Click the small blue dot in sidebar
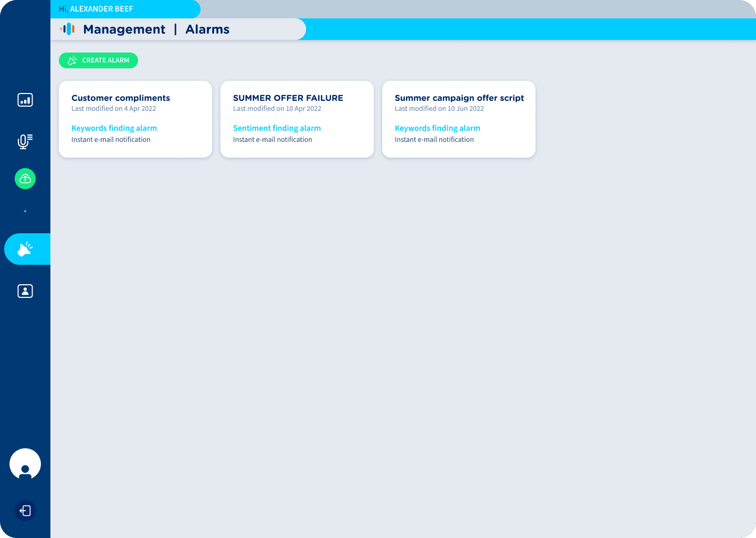This screenshot has width=756, height=538. click(x=25, y=211)
